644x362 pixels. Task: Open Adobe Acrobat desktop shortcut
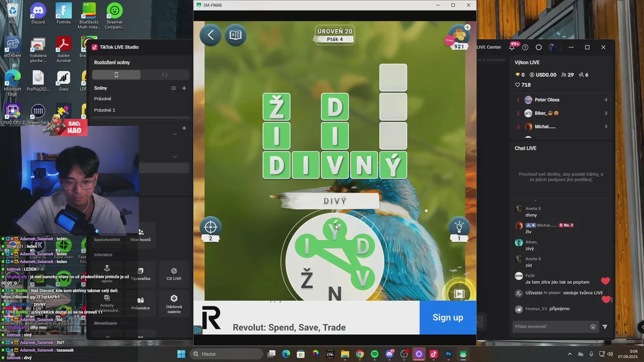tap(63, 50)
